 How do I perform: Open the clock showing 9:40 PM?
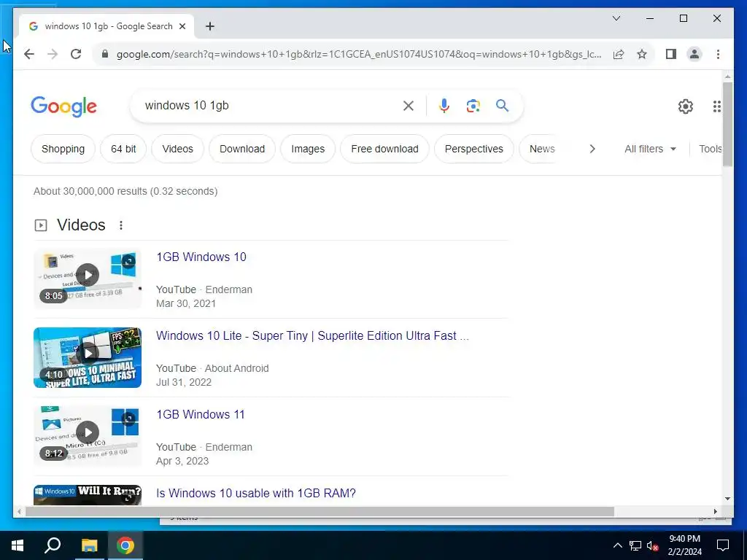pyautogui.click(x=684, y=545)
